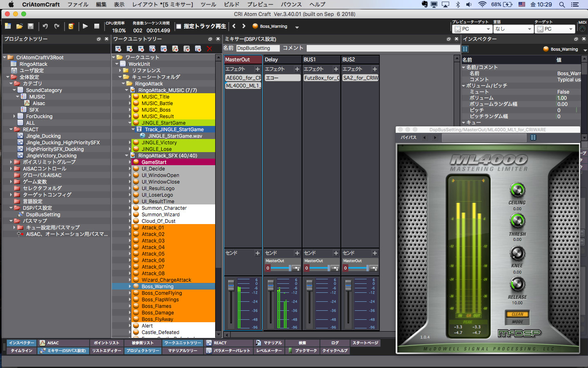The height and width of the screenshot is (368, 588).
Task: Start playback with the play button
Action: [85, 26]
